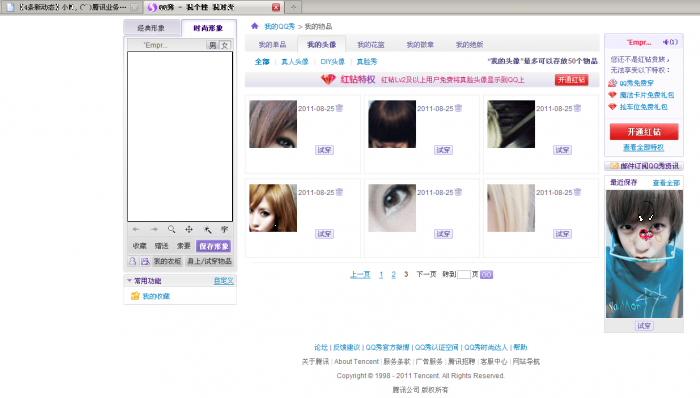The height and width of the screenshot is (398, 700).
Task: Filter by 真人头像
Action: [x=295, y=62]
